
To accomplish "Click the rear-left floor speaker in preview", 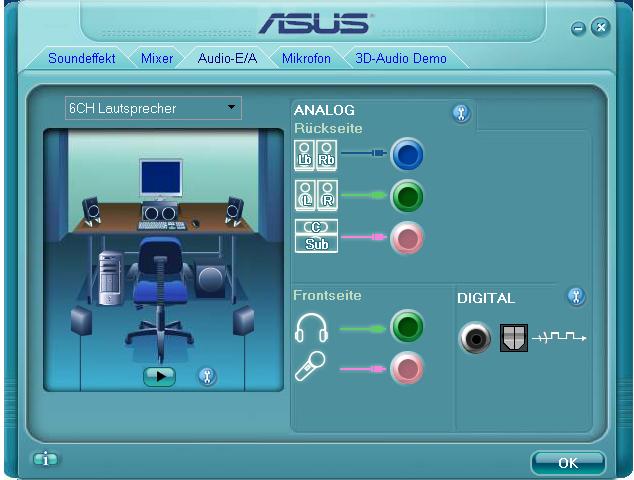I will [81, 321].
